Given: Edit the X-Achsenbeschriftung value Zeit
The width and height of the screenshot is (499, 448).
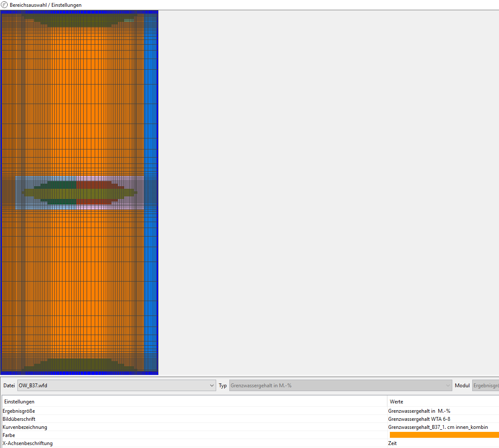Looking at the screenshot, I should (392, 443).
